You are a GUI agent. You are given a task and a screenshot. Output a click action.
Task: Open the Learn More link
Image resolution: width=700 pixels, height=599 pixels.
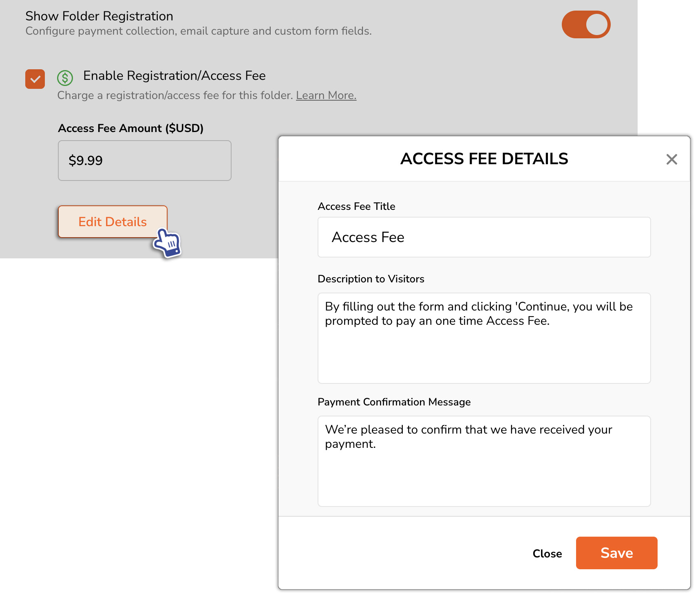(x=326, y=95)
